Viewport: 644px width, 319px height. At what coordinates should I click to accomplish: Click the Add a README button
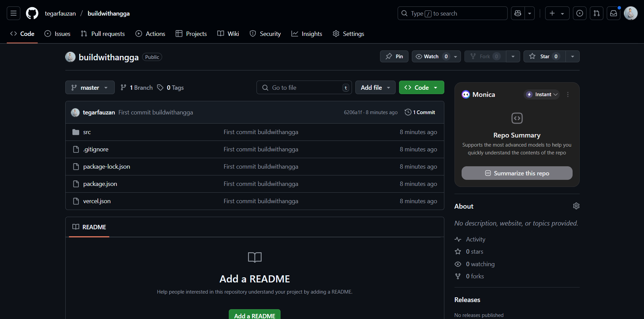(254, 315)
